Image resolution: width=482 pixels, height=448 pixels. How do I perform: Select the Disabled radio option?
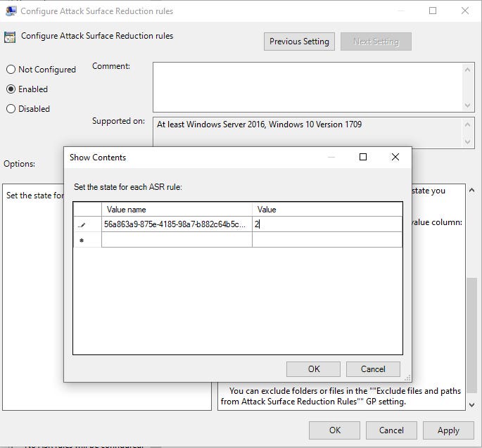(x=11, y=109)
